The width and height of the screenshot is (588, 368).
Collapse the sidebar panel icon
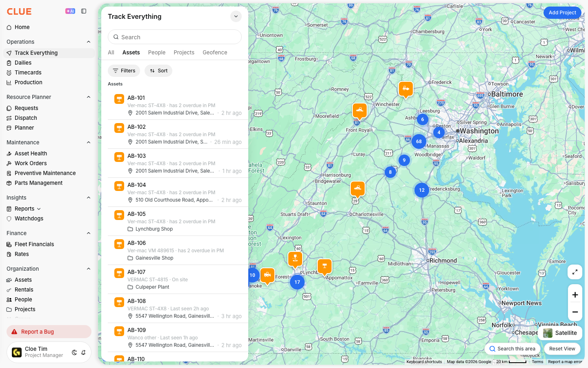84,11
